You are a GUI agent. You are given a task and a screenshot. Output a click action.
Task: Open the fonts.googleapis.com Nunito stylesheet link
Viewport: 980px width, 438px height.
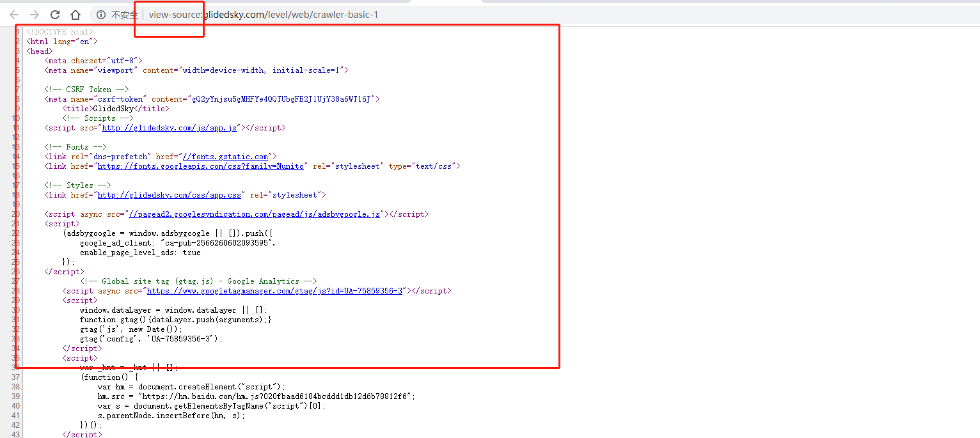click(x=200, y=166)
